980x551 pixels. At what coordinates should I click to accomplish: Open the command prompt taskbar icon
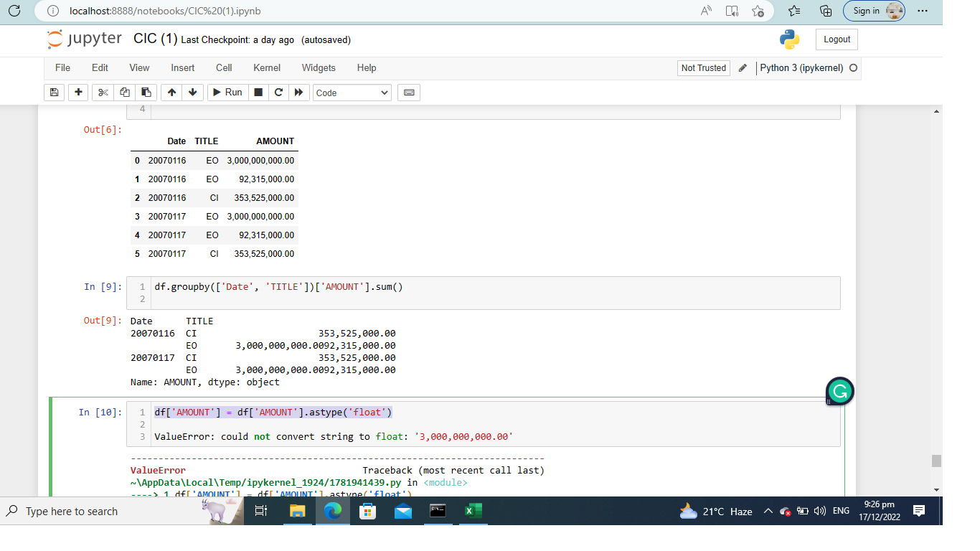point(438,511)
